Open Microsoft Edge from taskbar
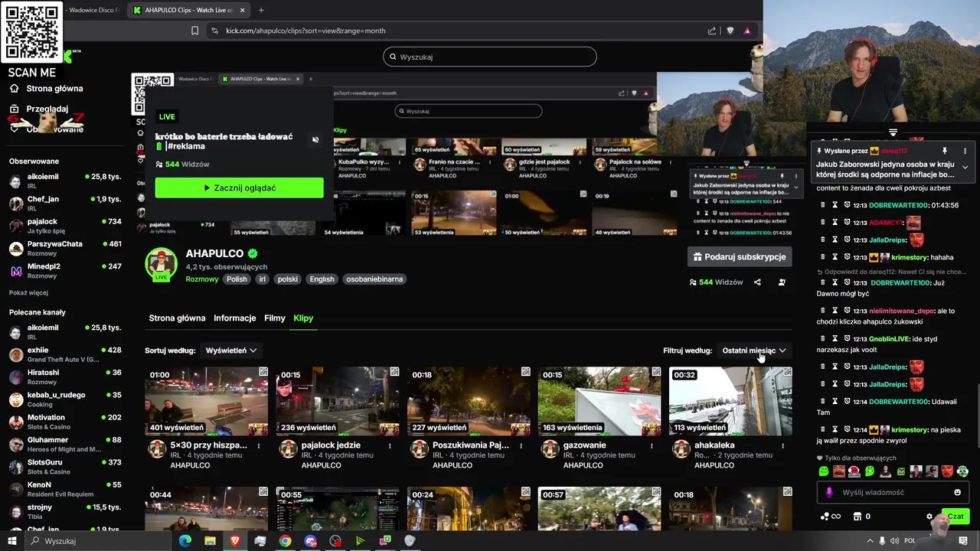 185,541
